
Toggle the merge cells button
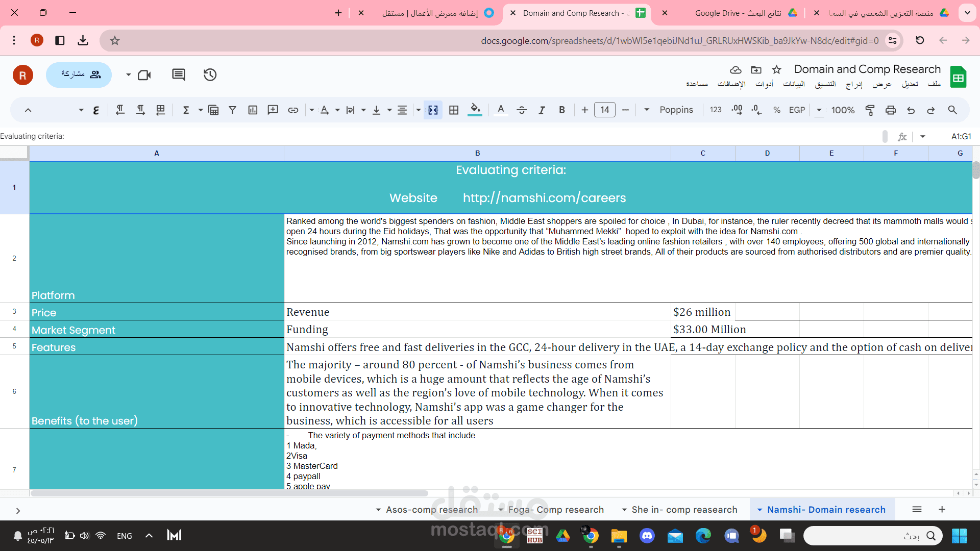(433, 110)
